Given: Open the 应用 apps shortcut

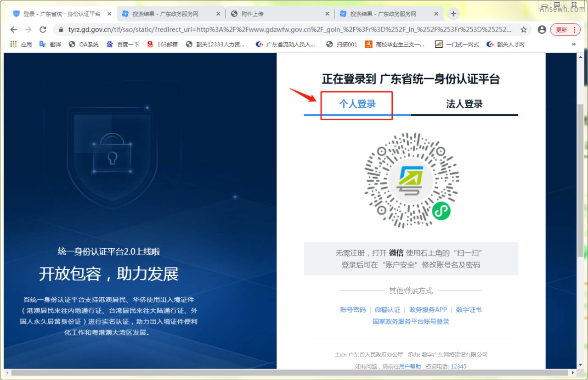Looking at the screenshot, I should pyautogui.click(x=21, y=45).
